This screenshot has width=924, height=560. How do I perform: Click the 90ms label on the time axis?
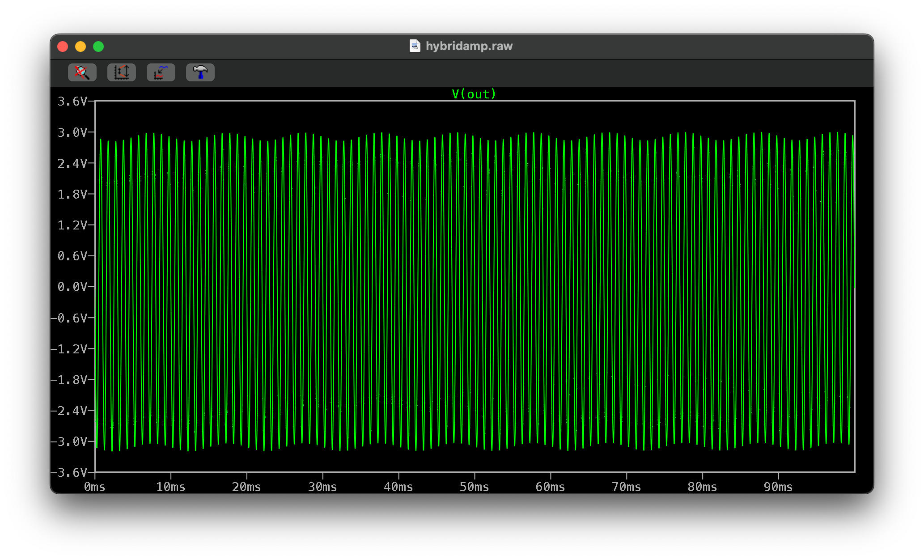tap(778, 487)
